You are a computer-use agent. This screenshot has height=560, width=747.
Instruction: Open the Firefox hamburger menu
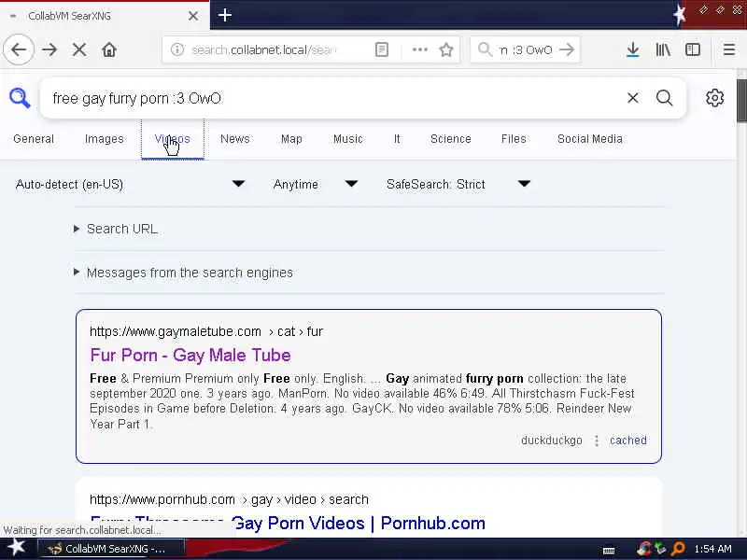pyautogui.click(x=729, y=49)
